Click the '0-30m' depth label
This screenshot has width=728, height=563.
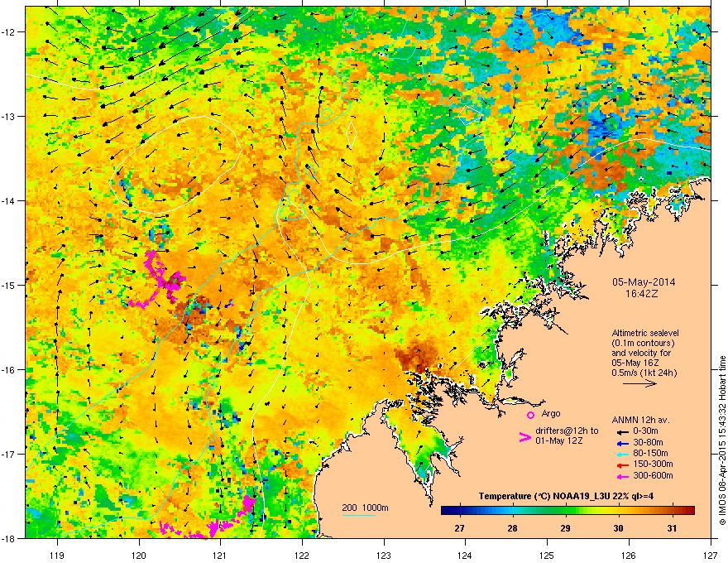pos(646,431)
